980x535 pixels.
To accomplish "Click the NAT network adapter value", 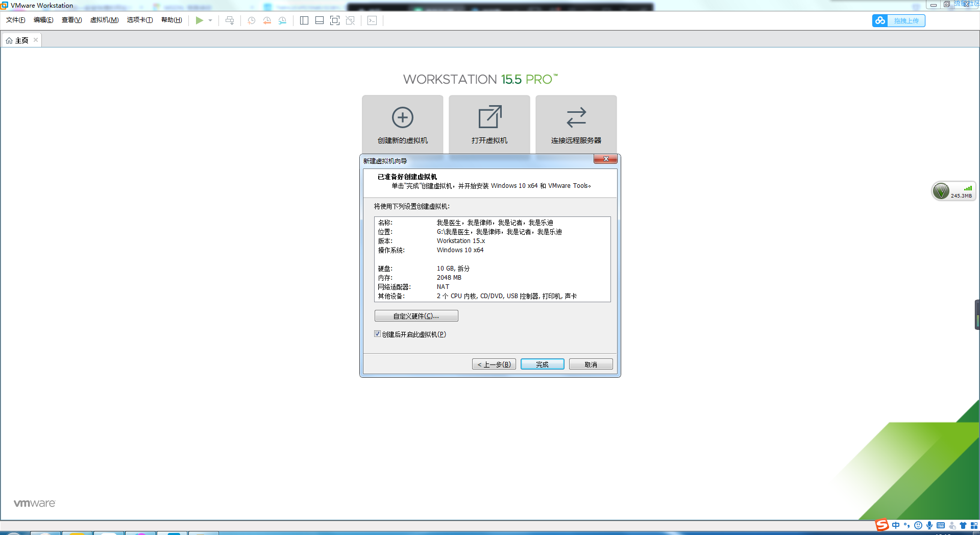I will pos(443,287).
